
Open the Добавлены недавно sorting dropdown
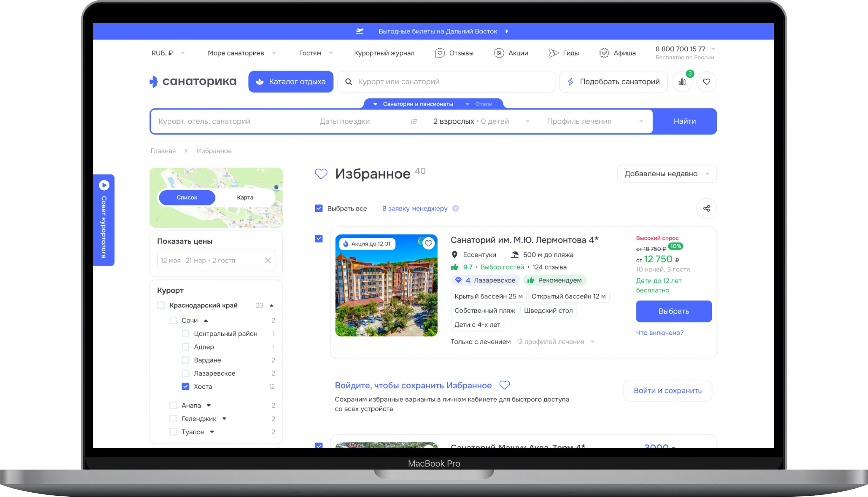[x=666, y=174]
